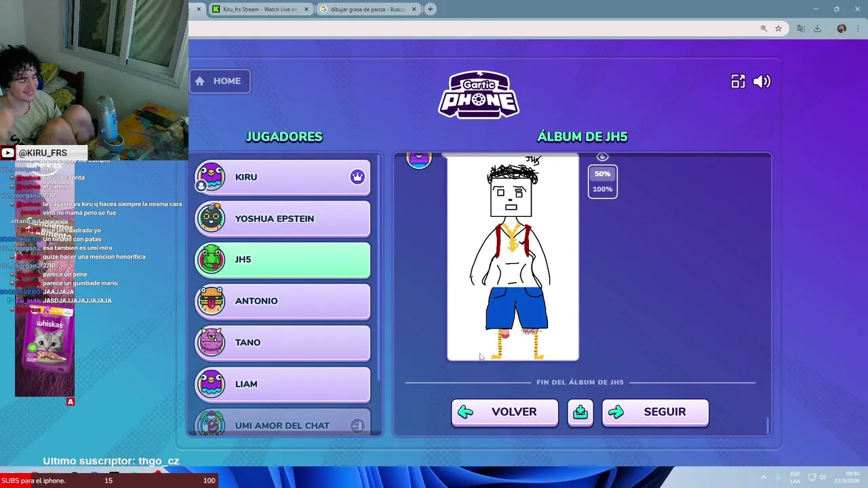Select player TANO
868x488 pixels.
(283, 342)
